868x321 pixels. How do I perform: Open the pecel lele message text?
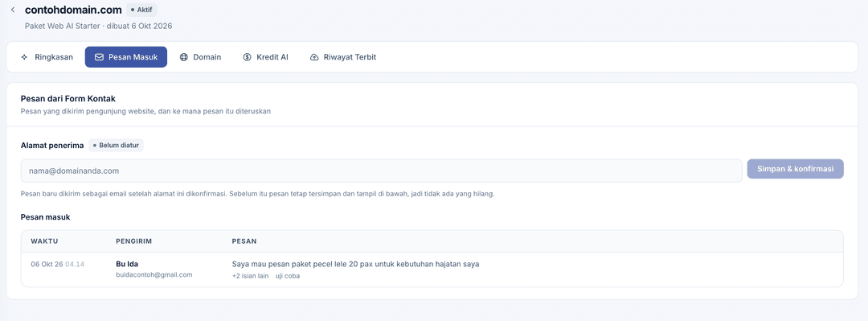point(355,264)
